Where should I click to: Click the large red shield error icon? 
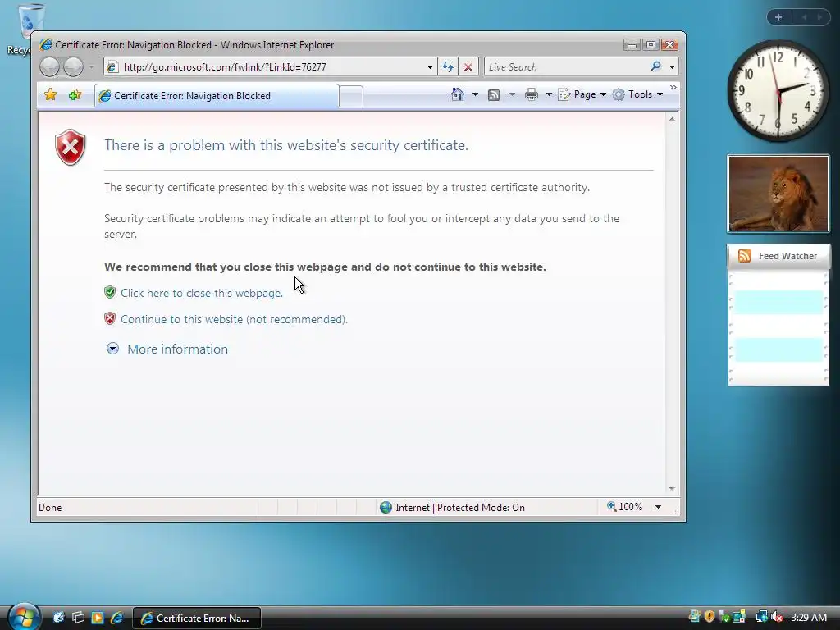(71, 147)
